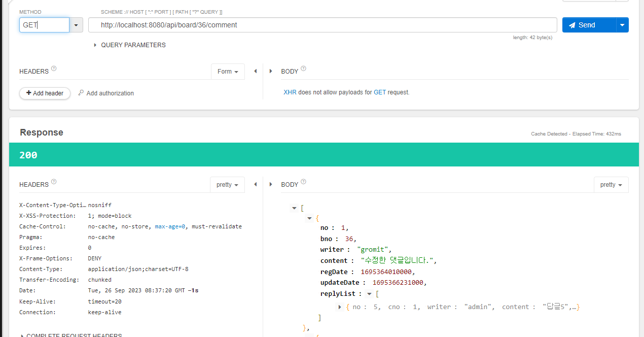The width and height of the screenshot is (644, 337).
Task: Open the Form dropdown for request headers
Action: click(x=228, y=72)
